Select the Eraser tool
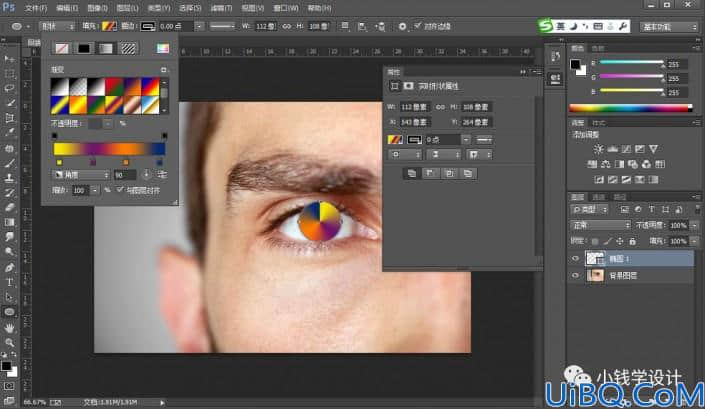 coord(9,207)
